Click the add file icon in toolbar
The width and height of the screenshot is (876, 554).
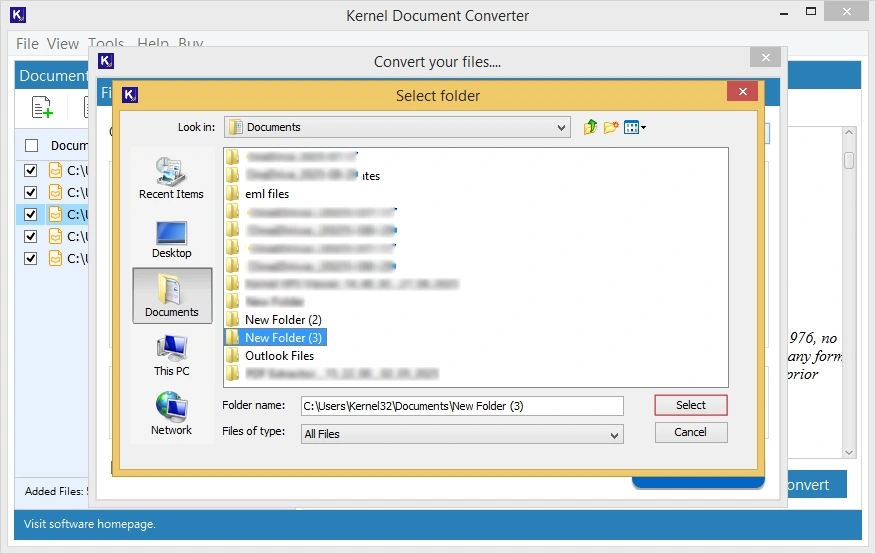[42, 108]
